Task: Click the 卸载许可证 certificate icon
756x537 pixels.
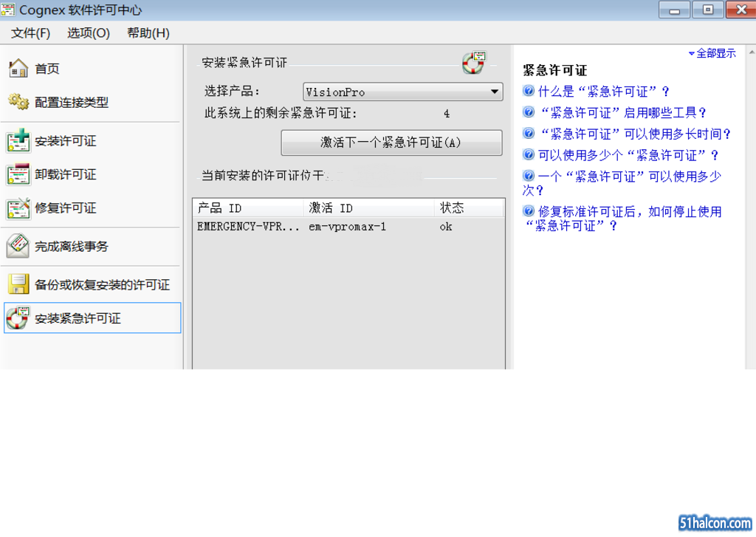Action: pyautogui.click(x=18, y=174)
